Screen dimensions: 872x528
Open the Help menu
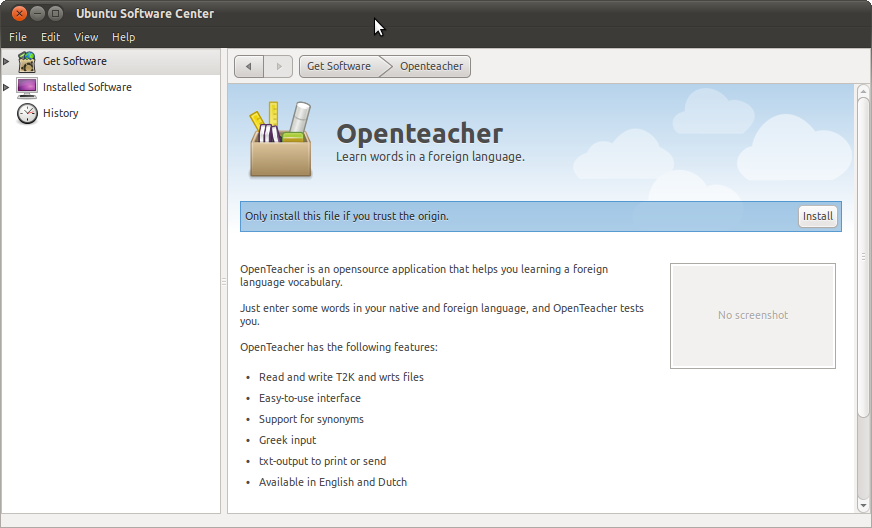pos(123,37)
